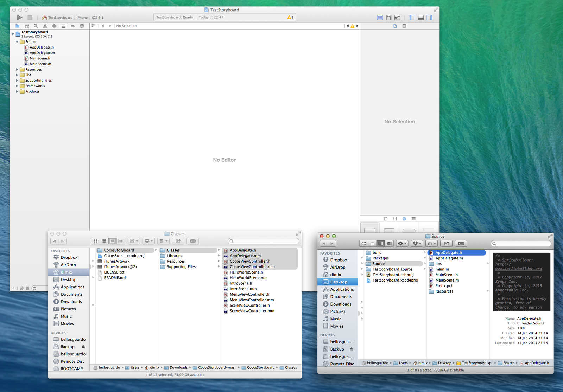Select TestStoryboard.xcodeproj in Source Finder window
The height and width of the screenshot is (392, 563).
pyautogui.click(x=395, y=280)
